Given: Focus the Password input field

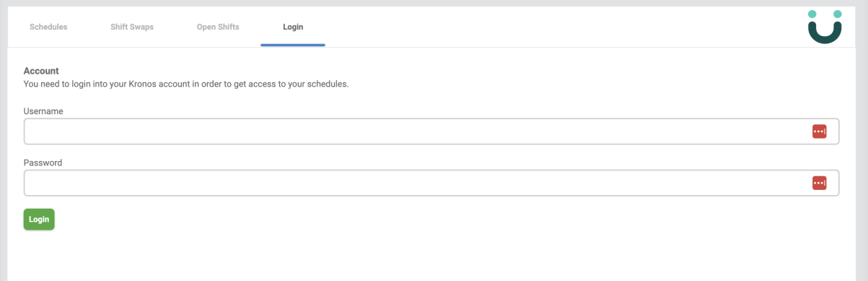Looking at the screenshot, I should pos(431,183).
